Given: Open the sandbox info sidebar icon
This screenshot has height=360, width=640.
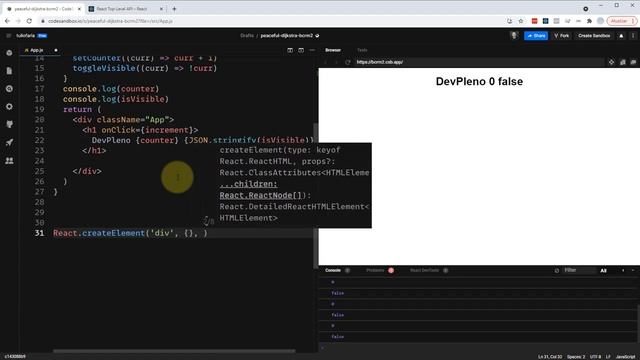Looking at the screenshot, I should pyautogui.click(x=9, y=53).
